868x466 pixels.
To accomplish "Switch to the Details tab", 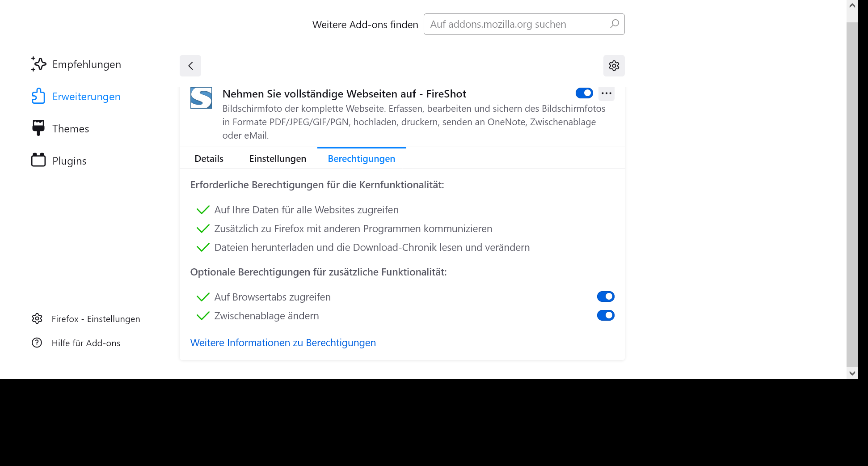I will 209,159.
